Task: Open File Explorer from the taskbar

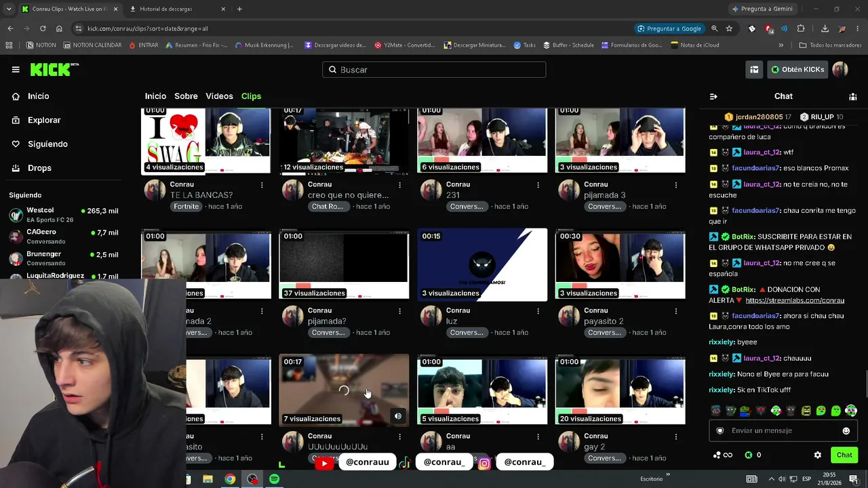Action: click(208, 479)
